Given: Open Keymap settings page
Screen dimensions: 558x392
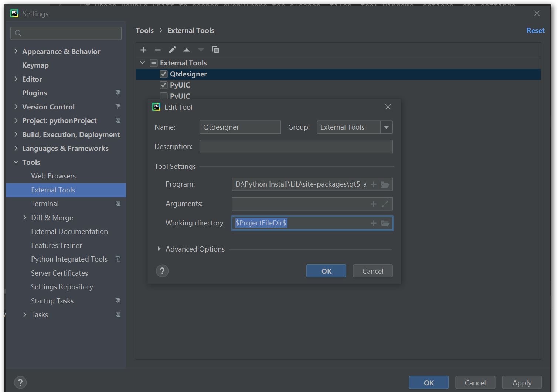Looking at the screenshot, I should click(x=35, y=65).
